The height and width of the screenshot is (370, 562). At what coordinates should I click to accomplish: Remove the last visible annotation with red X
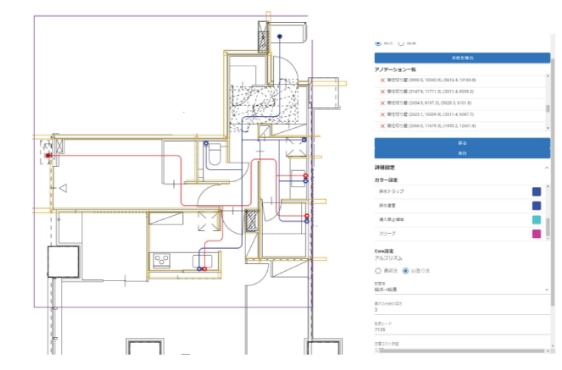[x=382, y=126]
